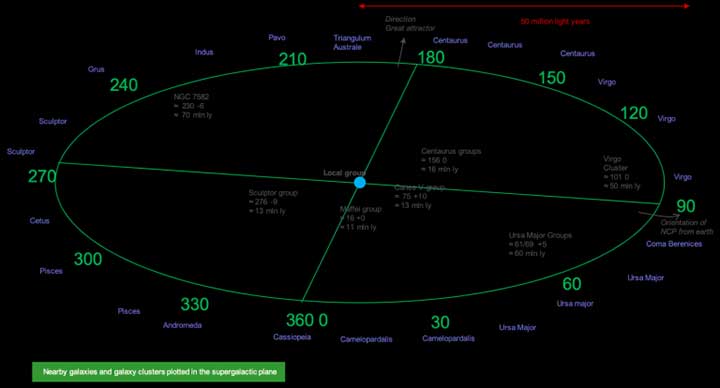The height and width of the screenshot is (388, 720).
Task: Click the red '50 million light years' label
Action: tap(555, 22)
